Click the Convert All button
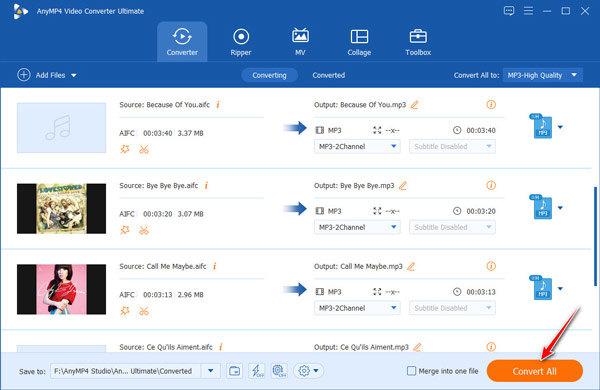Image resolution: width=600 pixels, height=390 pixels. coord(535,371)
